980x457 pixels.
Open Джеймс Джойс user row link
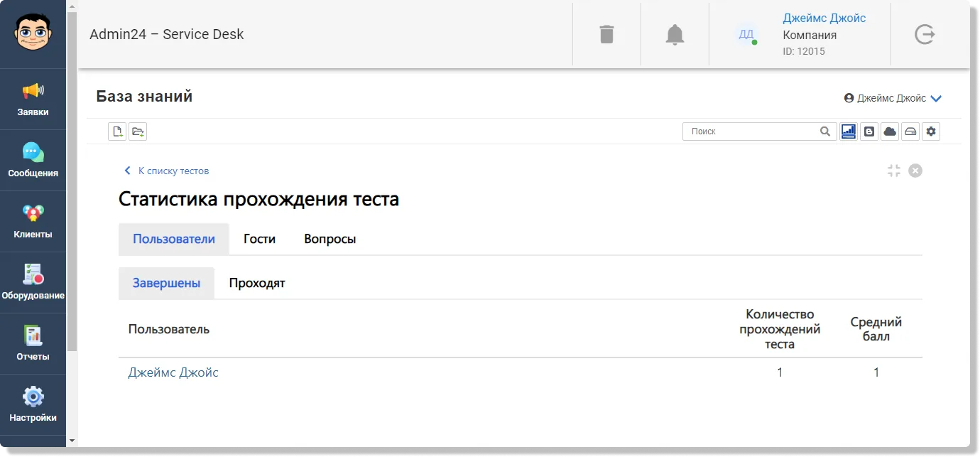173,372
